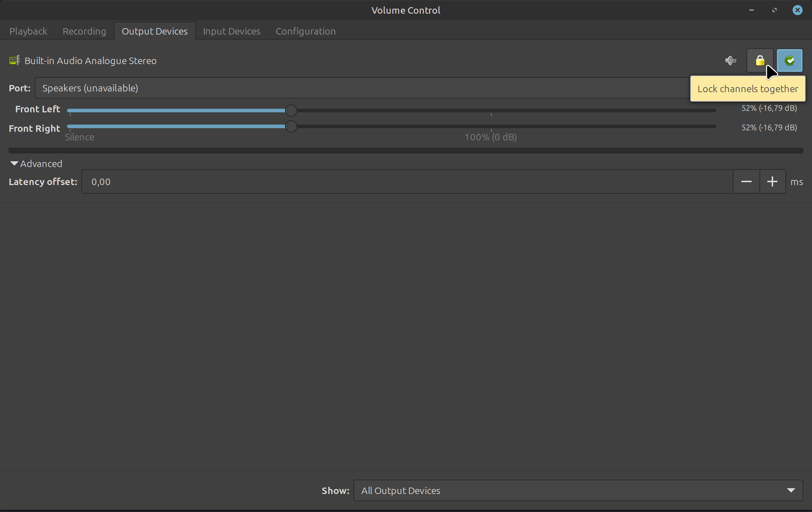
Task: Open the Input Devices tab
Action: click(x=231, y=31)
